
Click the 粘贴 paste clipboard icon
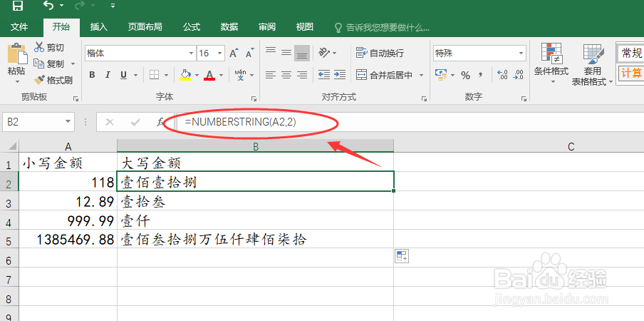coord(17,53)
